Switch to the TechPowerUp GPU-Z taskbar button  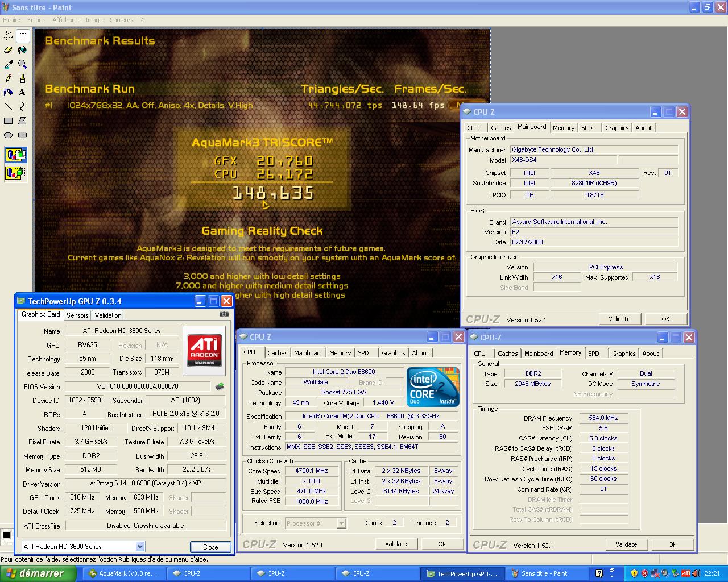click(462, 573)
